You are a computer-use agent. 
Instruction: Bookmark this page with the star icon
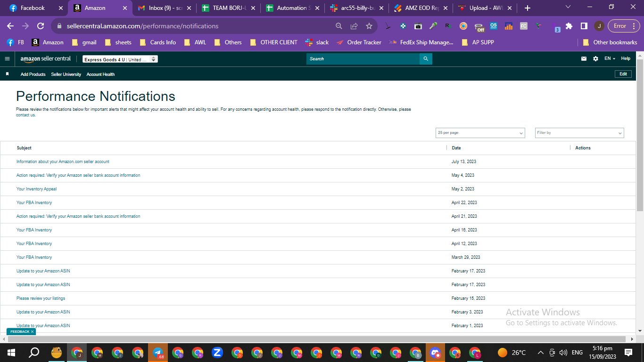tap(369, 26)
